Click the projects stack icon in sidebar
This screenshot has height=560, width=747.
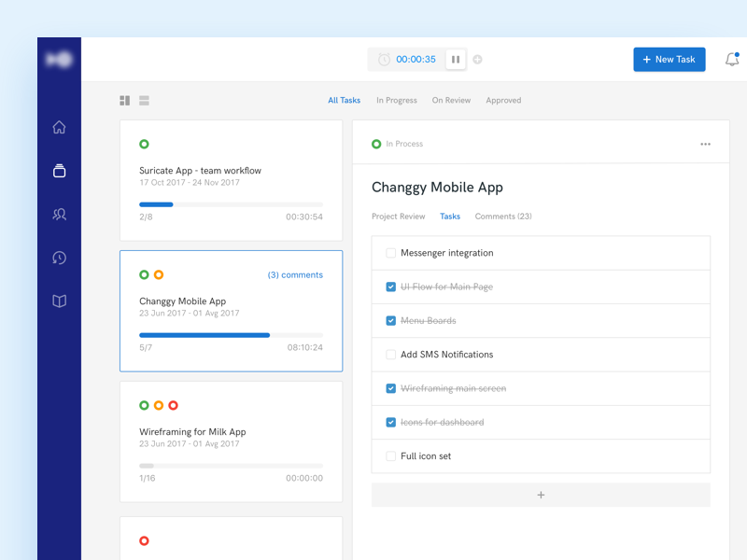(59, 171)
